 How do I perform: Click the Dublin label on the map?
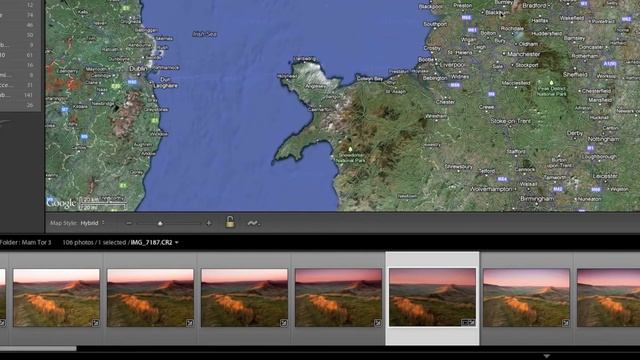[x=138, y=69]
